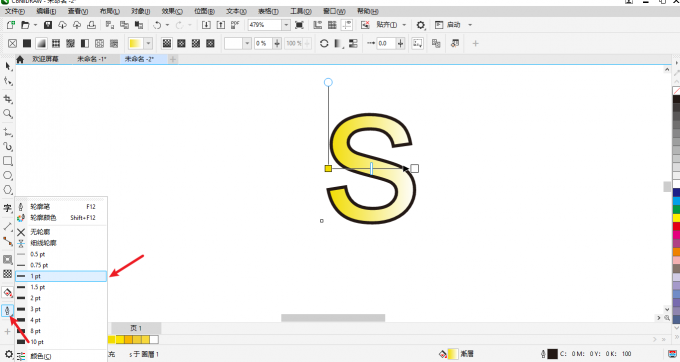Select the Transparency checkerboard tool

click(8, 274)
